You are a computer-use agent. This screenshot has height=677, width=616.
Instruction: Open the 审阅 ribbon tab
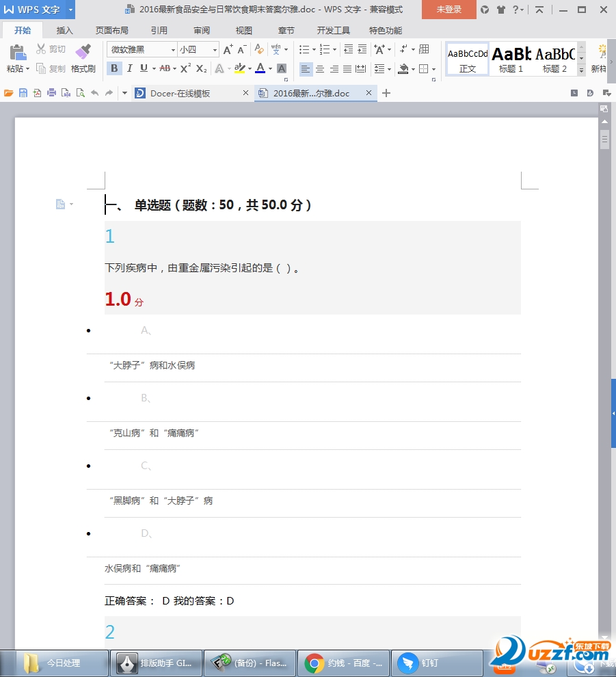tap(202, 30)
